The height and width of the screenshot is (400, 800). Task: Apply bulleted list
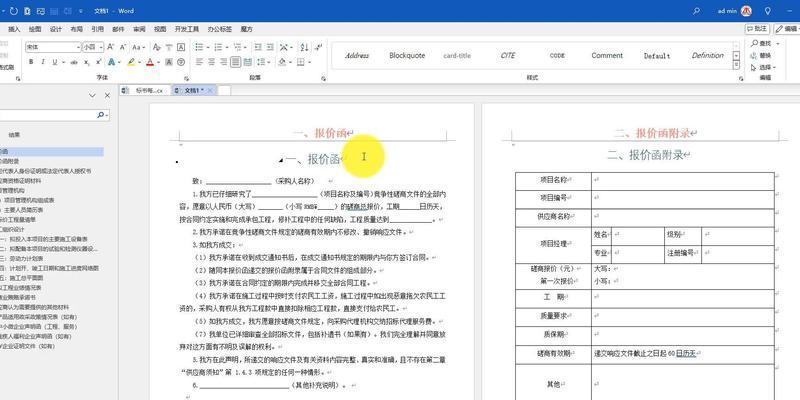tap(199, 47)
